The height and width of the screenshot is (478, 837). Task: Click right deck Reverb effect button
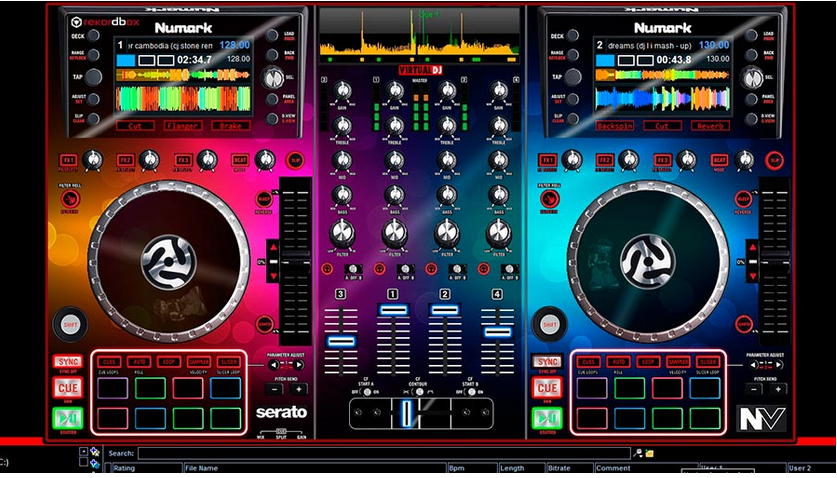[710, 126]
